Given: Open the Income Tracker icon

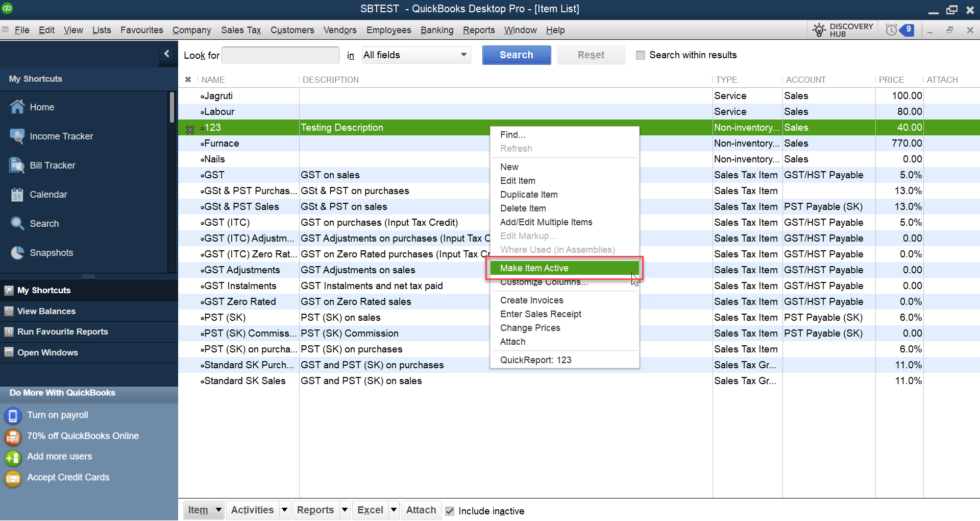Looking at the screenshot, I should coord(17,136).
